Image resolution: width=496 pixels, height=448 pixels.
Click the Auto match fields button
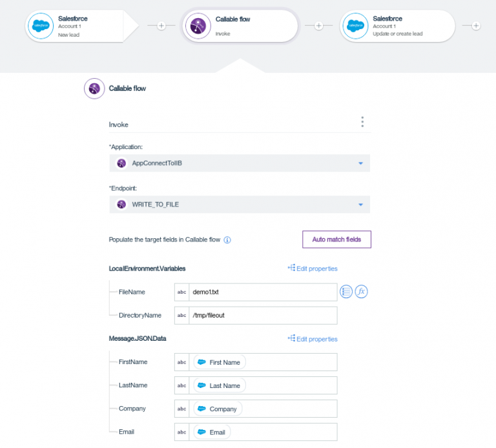(336, 239)
